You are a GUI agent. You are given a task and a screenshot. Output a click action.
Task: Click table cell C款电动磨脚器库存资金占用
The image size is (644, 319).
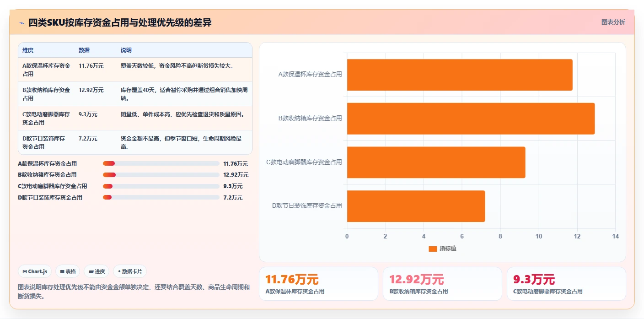tap(46, 118)
